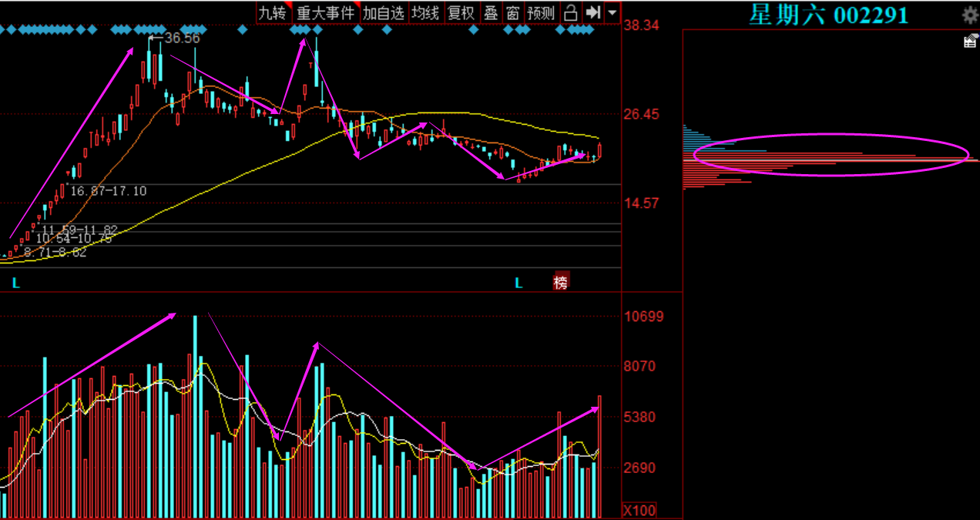Click the settings gear beside stock title

coord(970,14)
